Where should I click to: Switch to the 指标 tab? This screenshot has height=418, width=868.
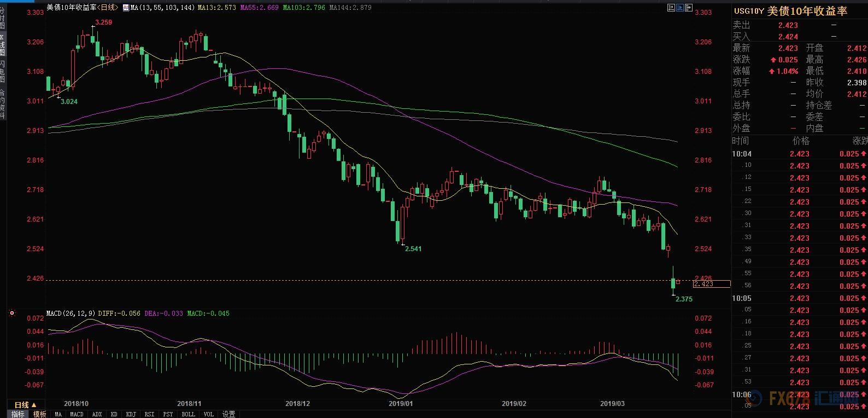click(x=18, y=414)
